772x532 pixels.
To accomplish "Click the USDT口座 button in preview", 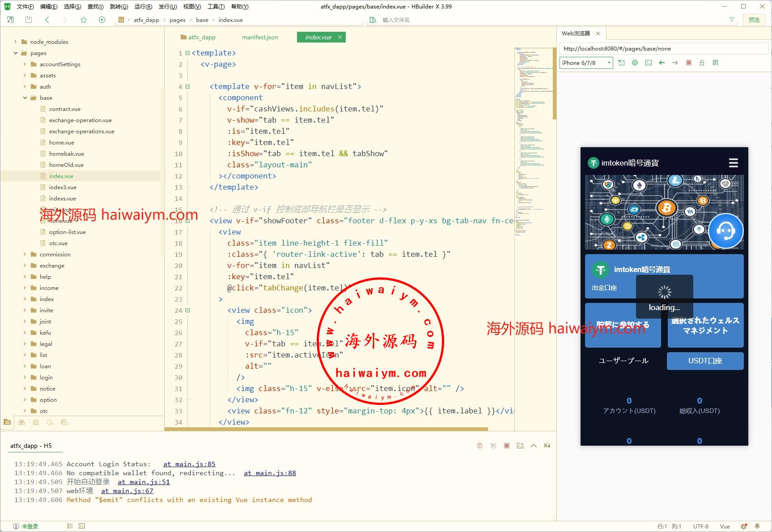I will coord(705,361).
